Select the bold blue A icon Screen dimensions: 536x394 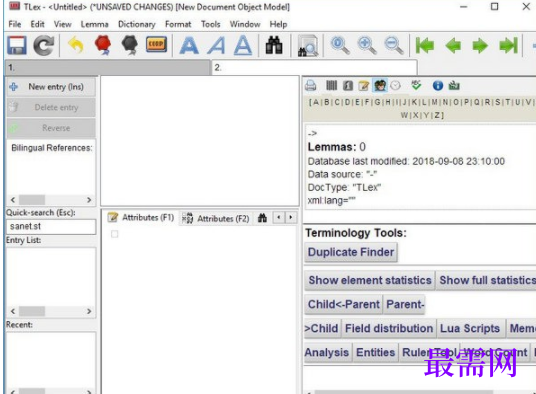point(189,45)
